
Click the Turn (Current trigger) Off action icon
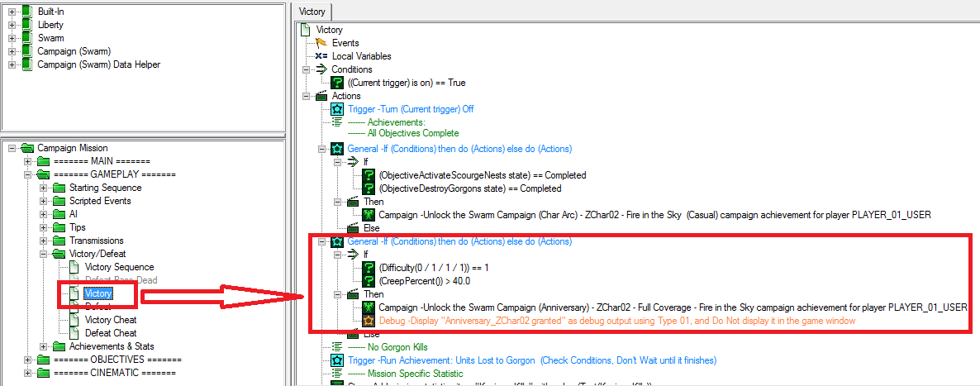click(337, 109)
